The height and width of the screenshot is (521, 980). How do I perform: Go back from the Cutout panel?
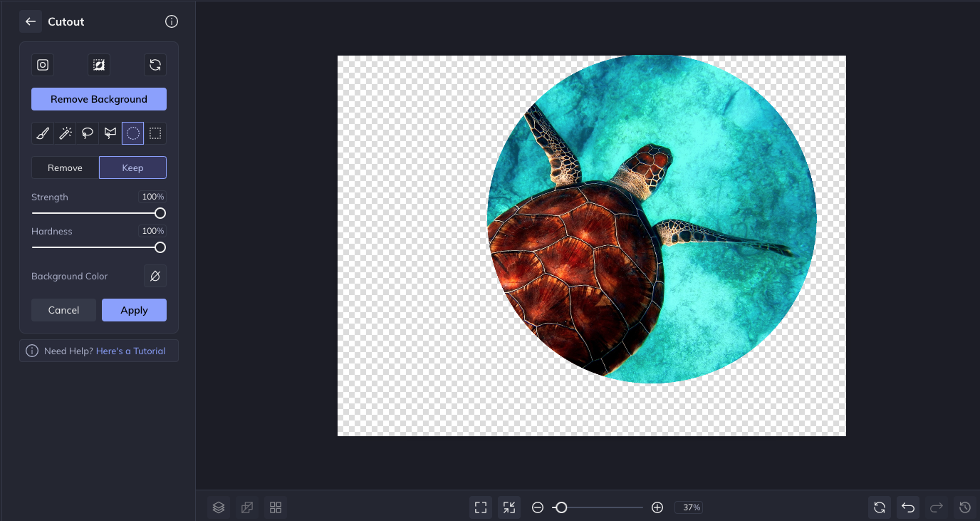(31, 21)
